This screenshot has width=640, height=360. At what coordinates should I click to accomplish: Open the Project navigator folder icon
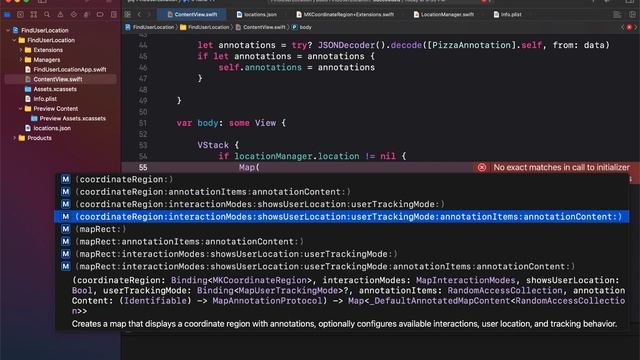point(7,15)
